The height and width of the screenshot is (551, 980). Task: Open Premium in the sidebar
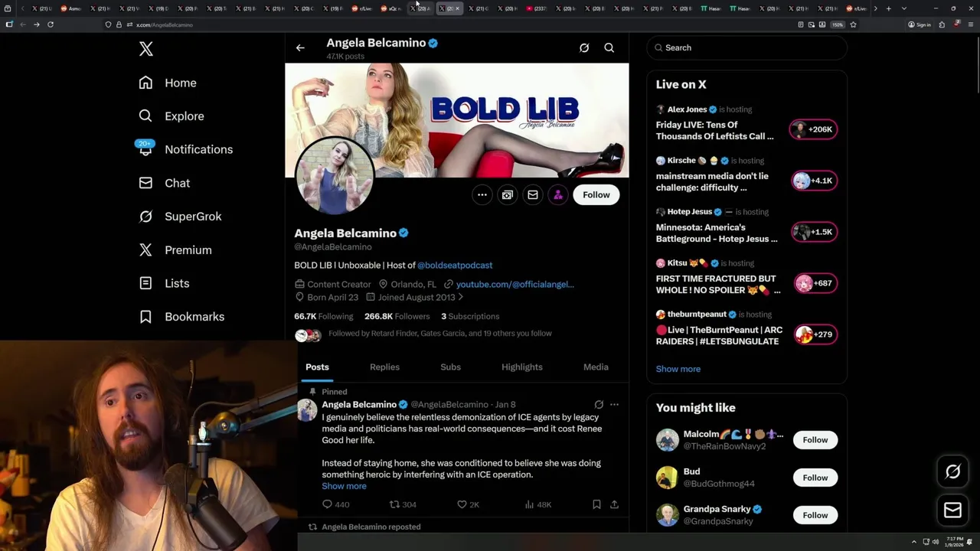[x=175, y=250]
